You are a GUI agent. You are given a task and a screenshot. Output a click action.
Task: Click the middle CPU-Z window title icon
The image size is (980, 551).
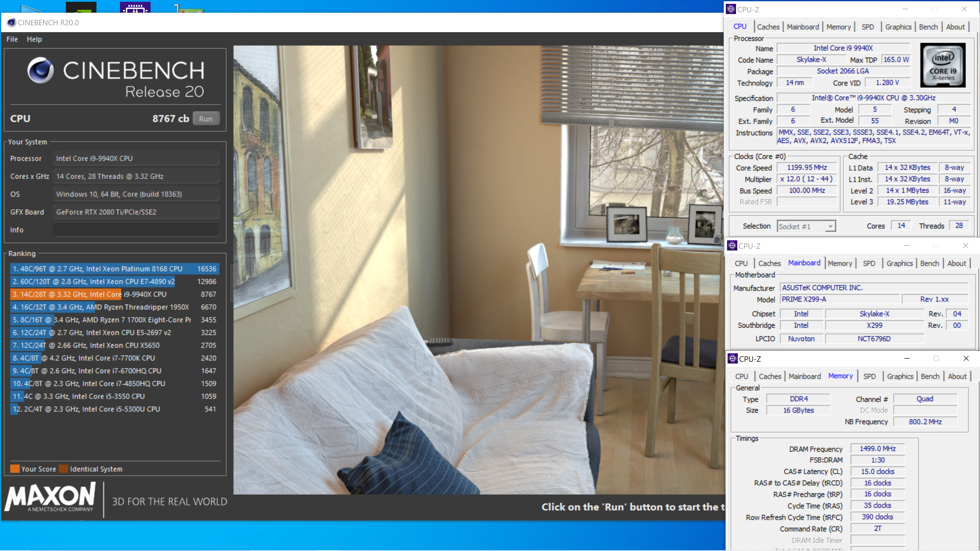(x=732, y=246)
